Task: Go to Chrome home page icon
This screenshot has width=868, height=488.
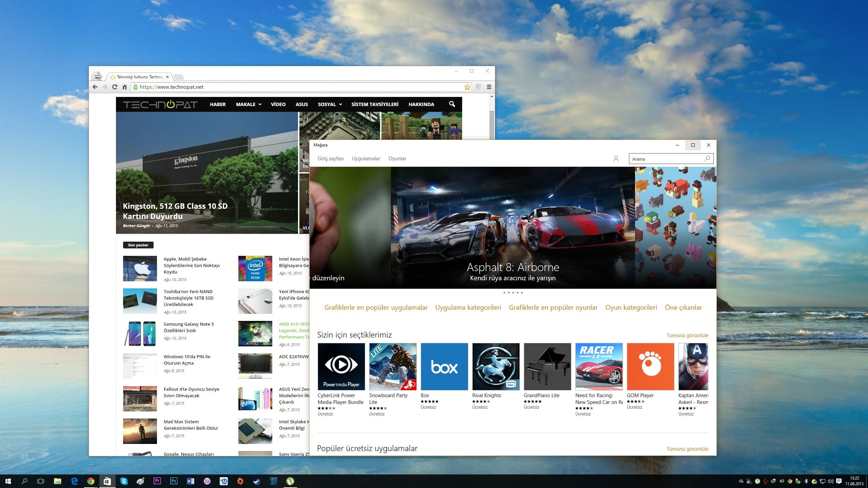Action: click(x=124, y=87)
